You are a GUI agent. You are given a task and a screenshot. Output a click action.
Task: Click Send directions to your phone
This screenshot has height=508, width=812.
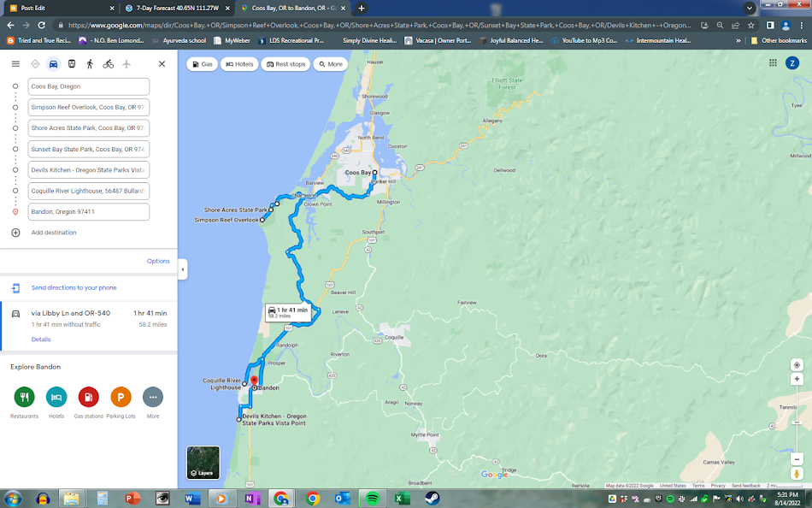coord(74,287)
